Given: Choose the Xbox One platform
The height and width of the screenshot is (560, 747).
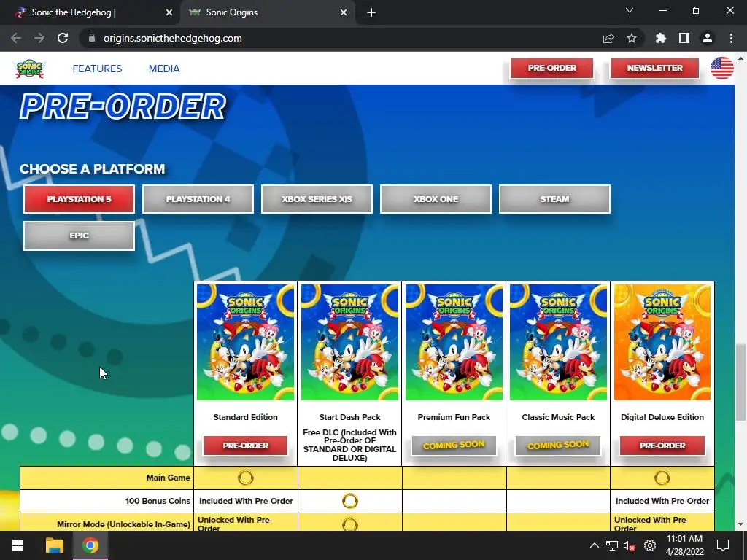Looking at the screenshot, I should coord(436,199).
